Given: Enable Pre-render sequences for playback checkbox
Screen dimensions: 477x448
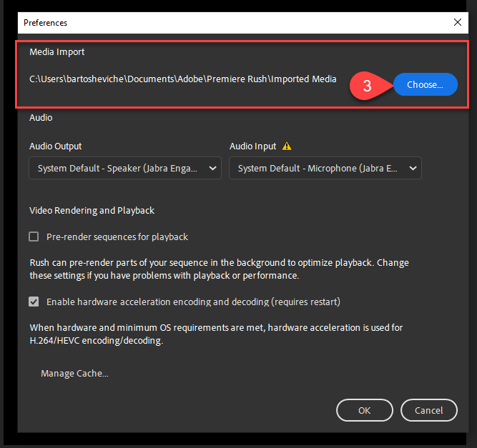Looking at the screenshot, I should click(34, 237).
